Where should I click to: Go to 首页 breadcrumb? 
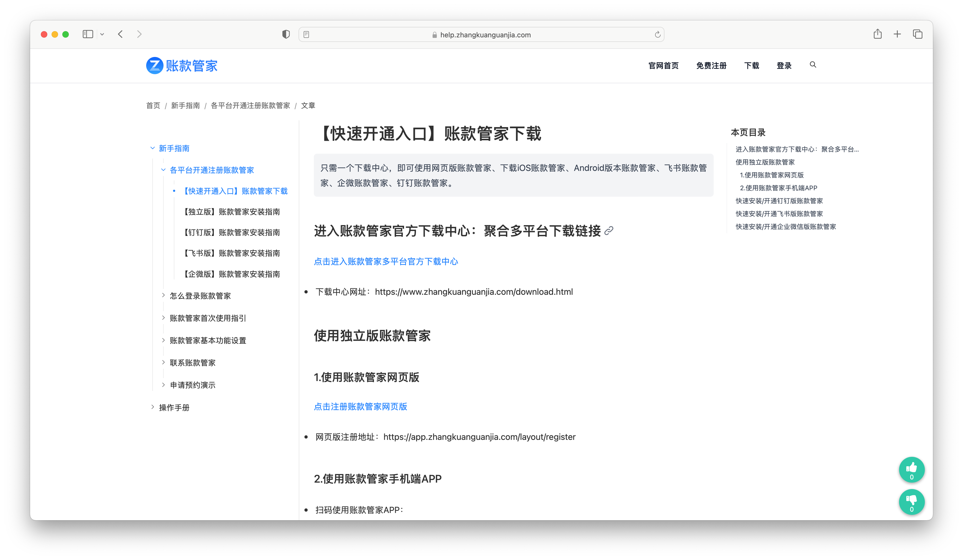[153, 106]
